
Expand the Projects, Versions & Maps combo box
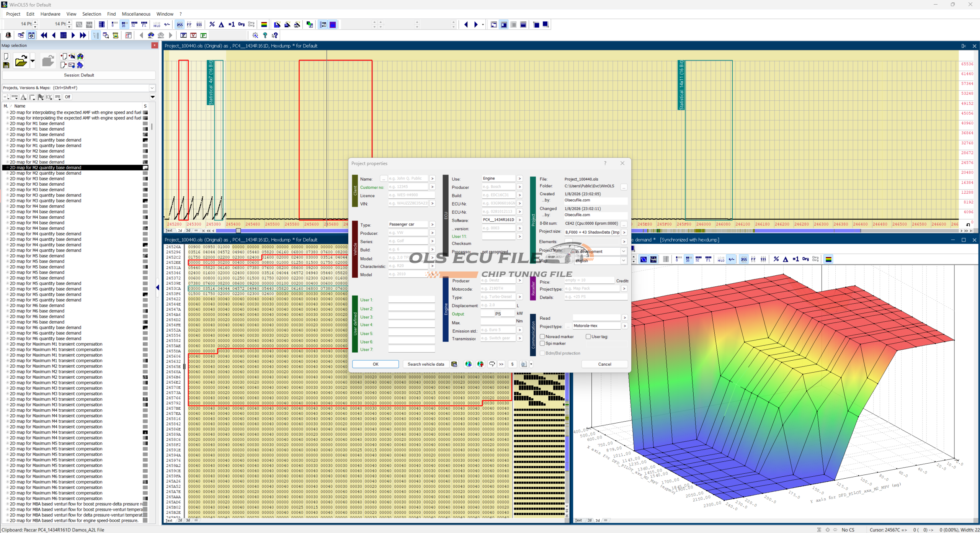(x=152, y=88)
